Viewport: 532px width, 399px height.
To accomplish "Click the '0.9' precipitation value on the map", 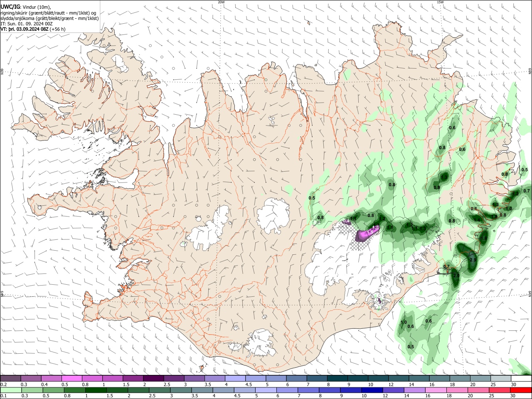I will pyautogui.click(x=437, y=187).
